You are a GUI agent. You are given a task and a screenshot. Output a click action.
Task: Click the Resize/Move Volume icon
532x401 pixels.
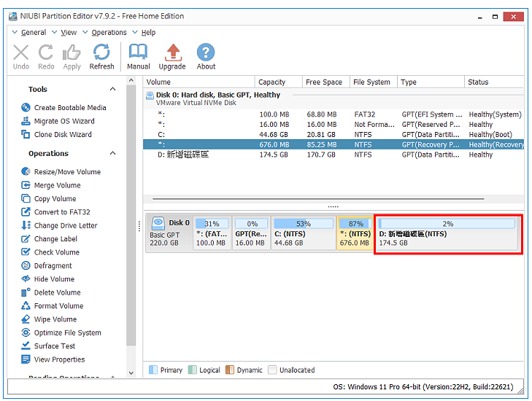coord(26,171)
